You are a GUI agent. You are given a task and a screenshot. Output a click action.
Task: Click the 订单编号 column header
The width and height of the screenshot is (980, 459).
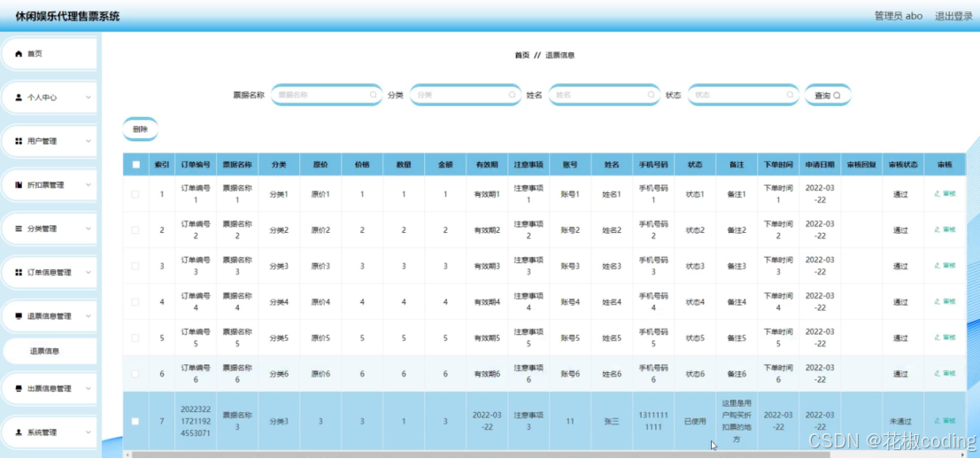click(x=195, y=165)
